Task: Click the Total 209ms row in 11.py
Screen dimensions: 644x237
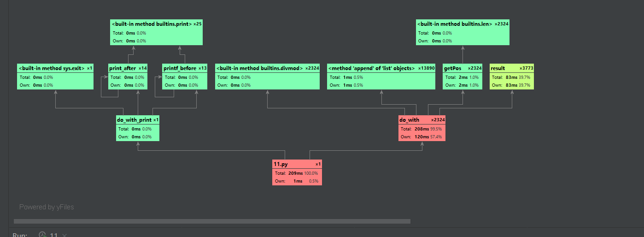Action: click(297, 173)
